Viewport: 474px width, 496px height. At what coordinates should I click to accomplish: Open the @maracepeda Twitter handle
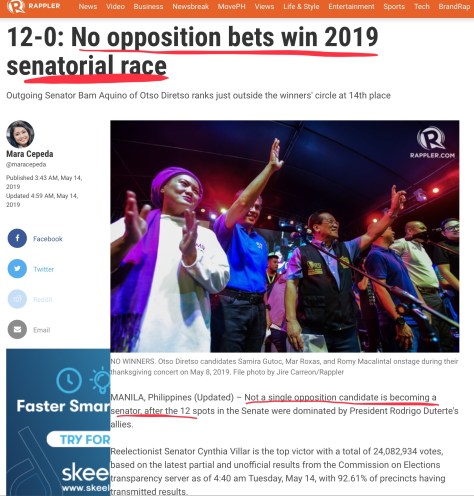point(26,164)
